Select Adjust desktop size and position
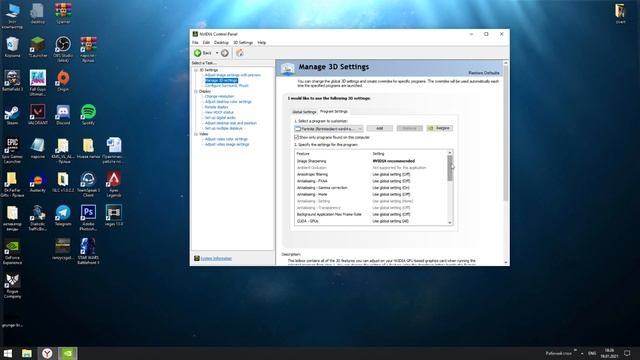Screen dimensions: 640x360 pos(231,123)
